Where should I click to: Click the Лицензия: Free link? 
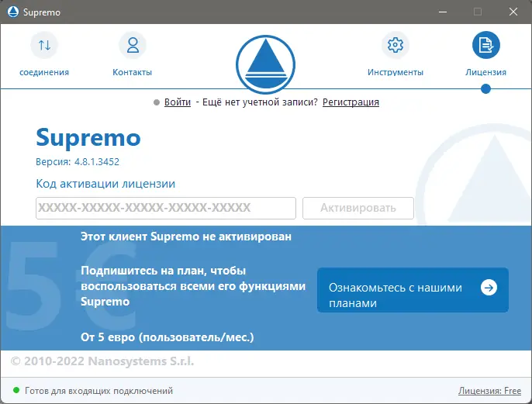coord(489,391)
